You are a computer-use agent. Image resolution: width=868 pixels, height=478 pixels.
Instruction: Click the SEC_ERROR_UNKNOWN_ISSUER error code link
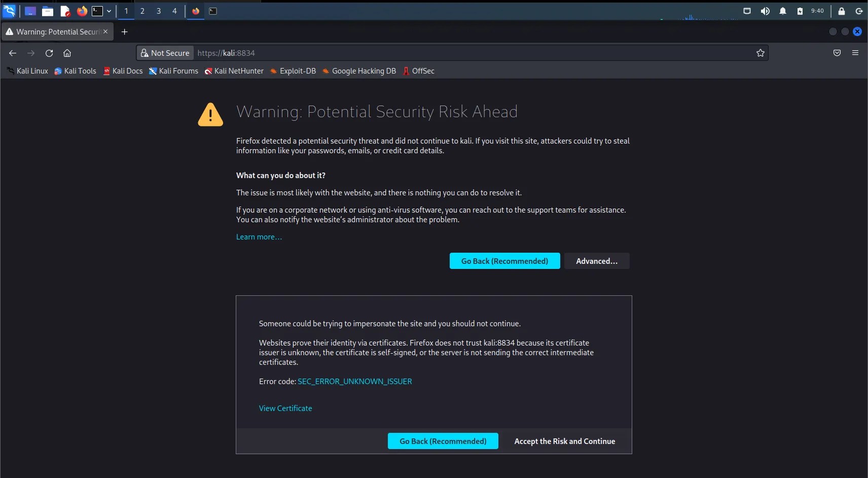tap(354, 381)
